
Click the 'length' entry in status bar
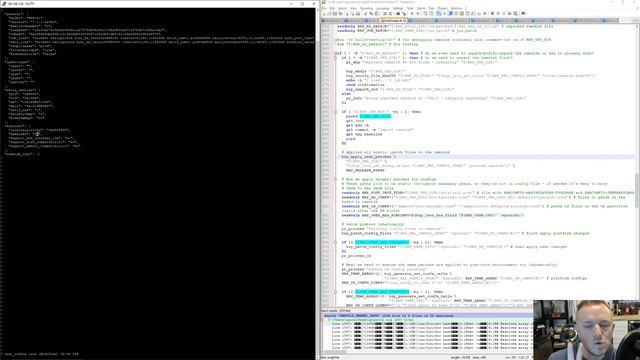[x=459, y=358]
